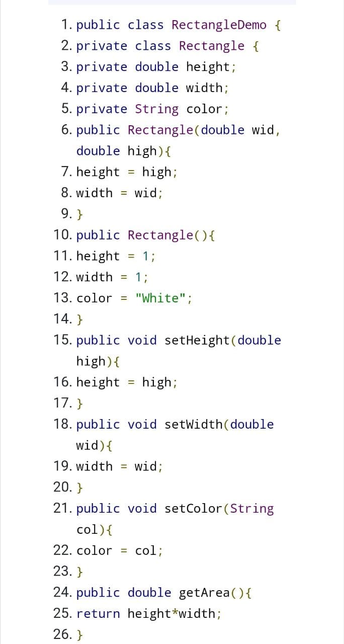Click the 'height*width' expression

(171, 614)
